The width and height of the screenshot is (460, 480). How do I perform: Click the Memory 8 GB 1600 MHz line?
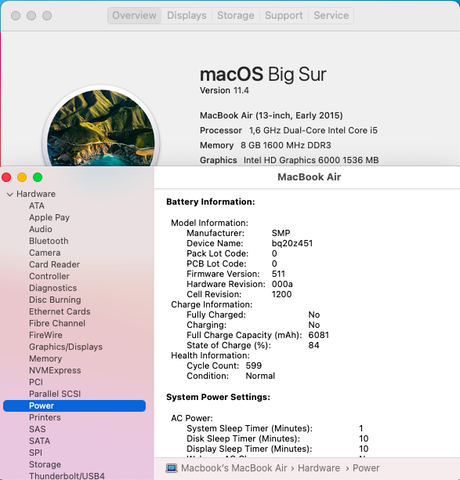click(x=266, y=145)
